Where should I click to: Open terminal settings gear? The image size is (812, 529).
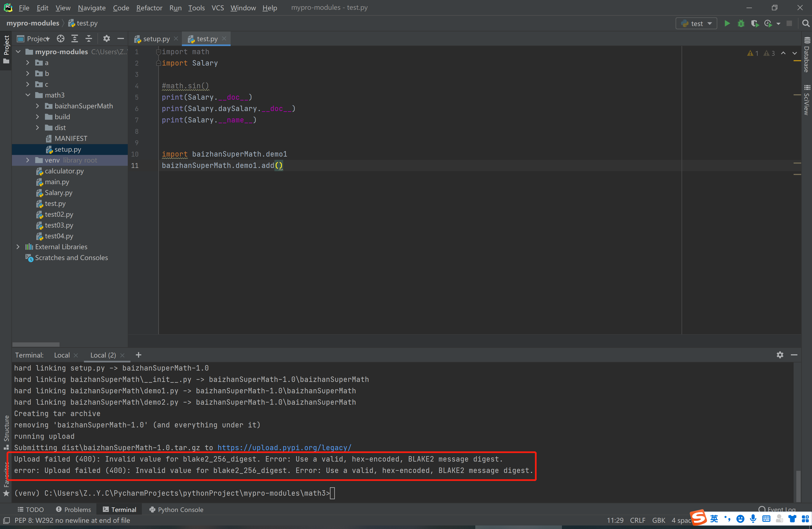click(780, 355)
